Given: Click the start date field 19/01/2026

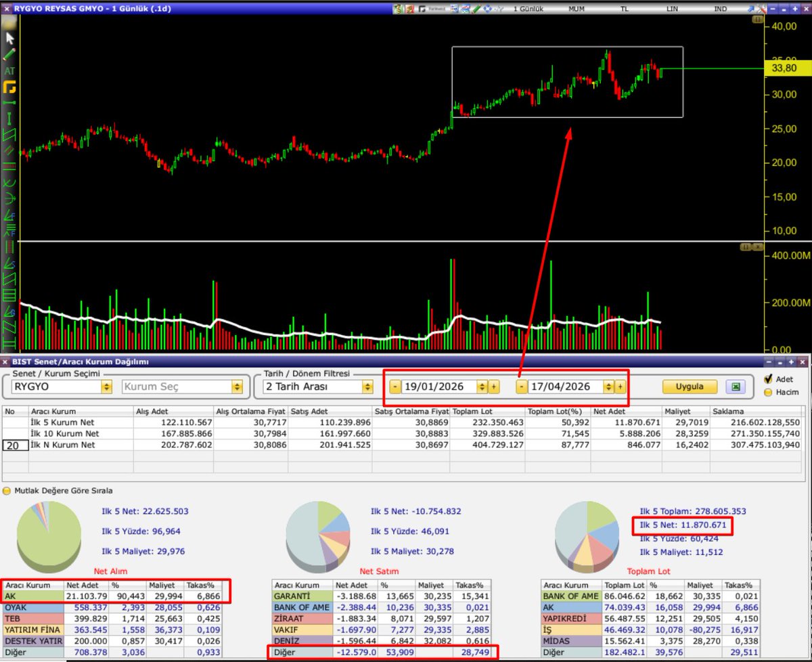Looking at the screenshot, I should [439, 387].
